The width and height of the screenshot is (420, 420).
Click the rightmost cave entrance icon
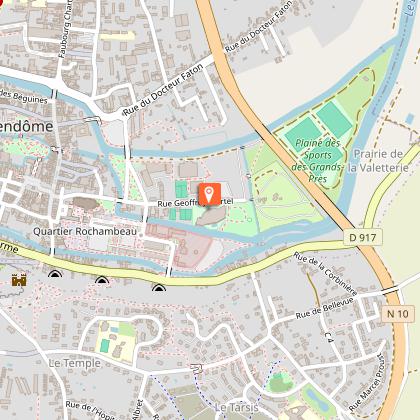click(x=159, y=287)
